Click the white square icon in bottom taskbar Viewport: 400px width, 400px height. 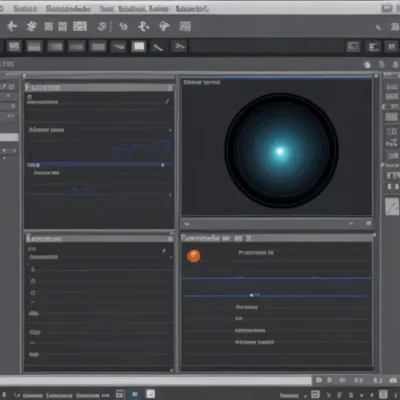pos(151,394)
